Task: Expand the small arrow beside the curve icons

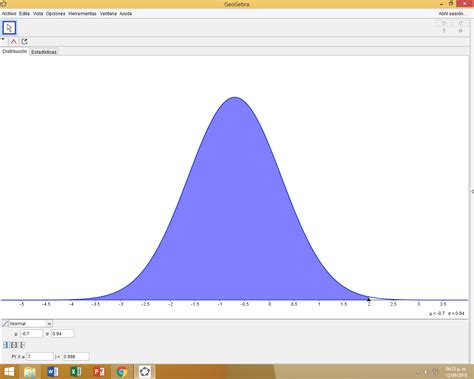Action: tap(3, 39)
